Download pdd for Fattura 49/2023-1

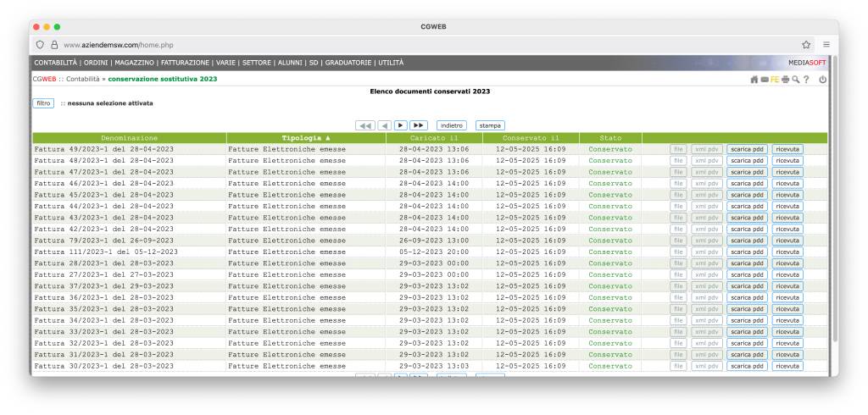pos(747,149)
